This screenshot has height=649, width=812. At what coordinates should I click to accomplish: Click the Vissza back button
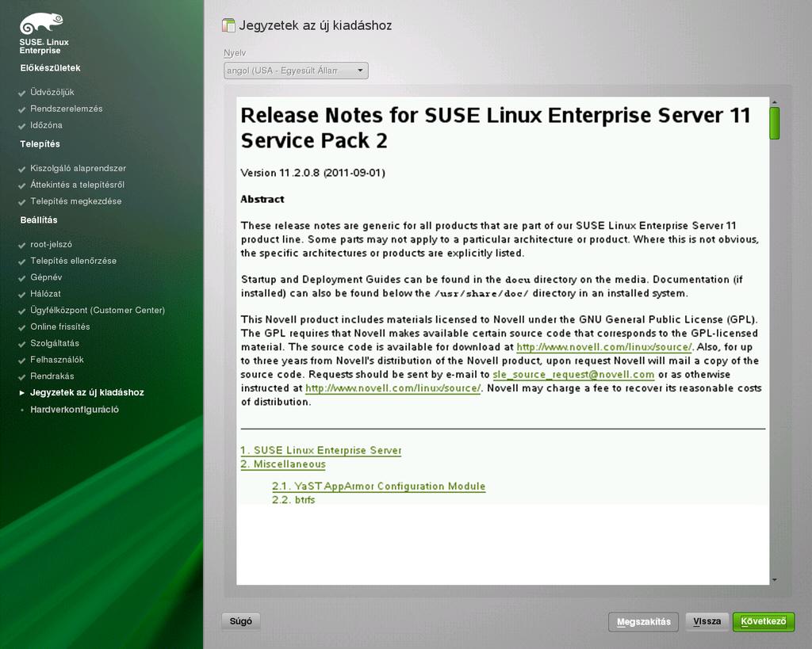(x=707, y=621)
